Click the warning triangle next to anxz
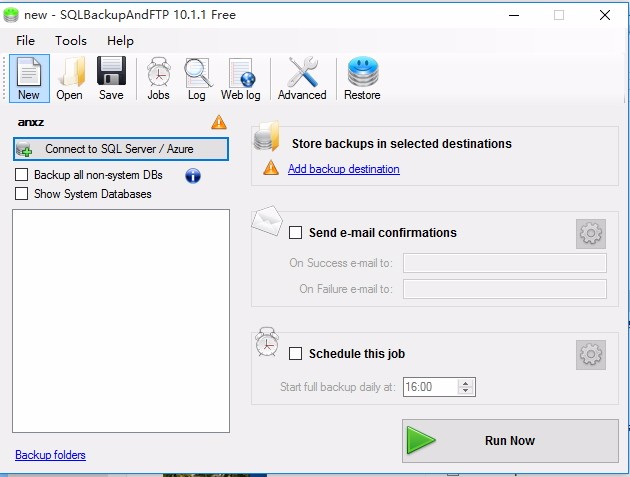 tap(219, 122)
